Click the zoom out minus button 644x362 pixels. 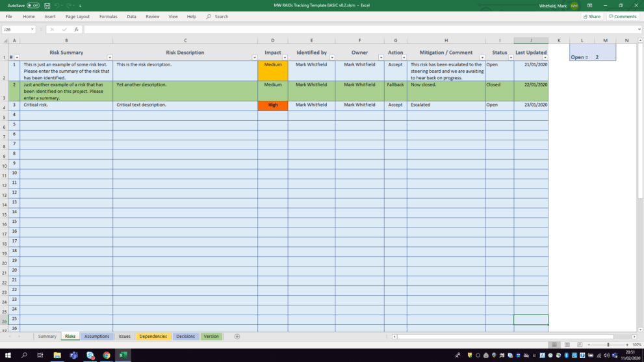(589, 344)
